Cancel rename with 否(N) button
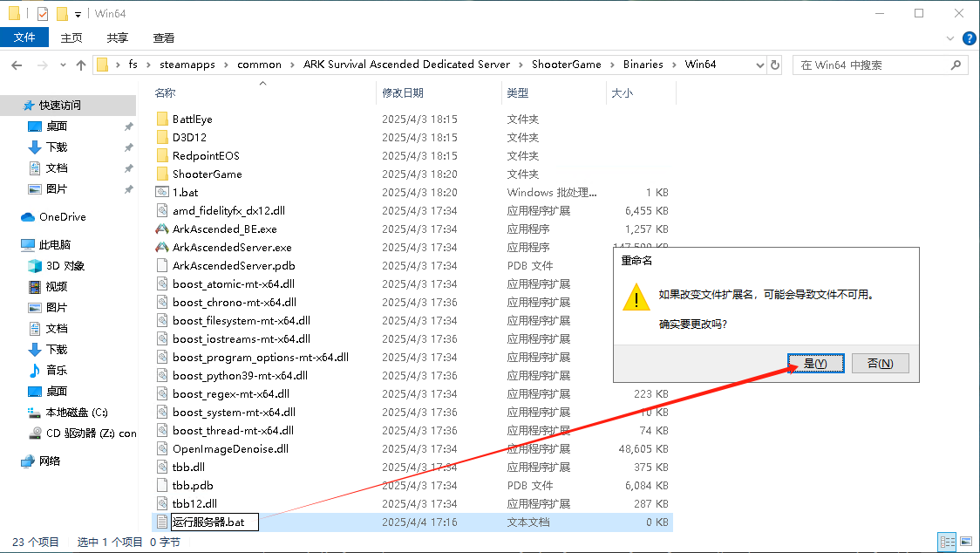This screenshot has width=980, height=553. coord(880,364)
